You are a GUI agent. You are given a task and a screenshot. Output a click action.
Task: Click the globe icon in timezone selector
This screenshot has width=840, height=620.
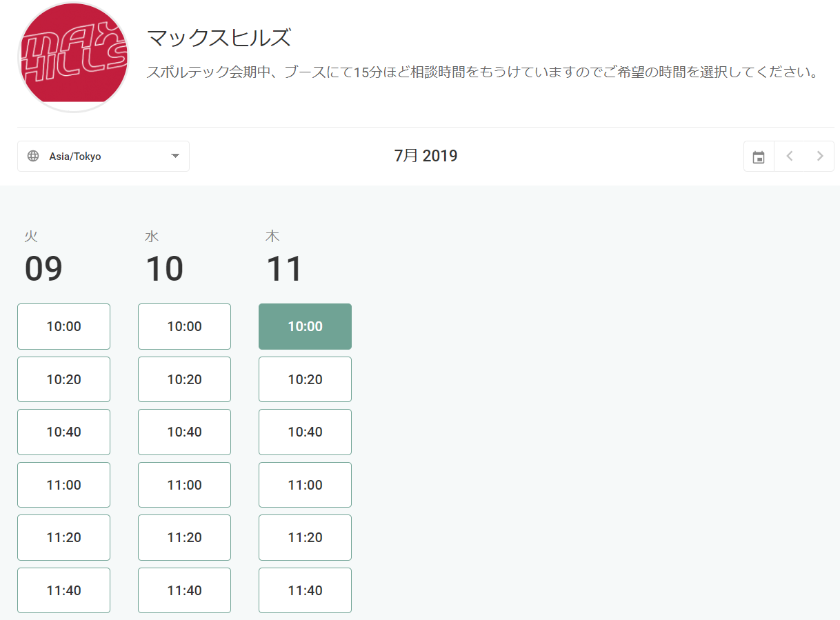coord(33,157)
